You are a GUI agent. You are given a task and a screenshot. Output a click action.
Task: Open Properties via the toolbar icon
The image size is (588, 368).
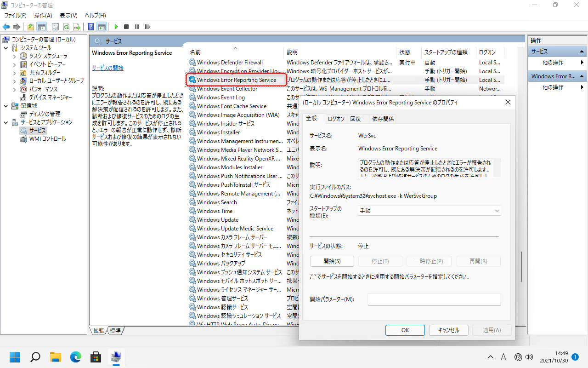click(x=55, y=27)
